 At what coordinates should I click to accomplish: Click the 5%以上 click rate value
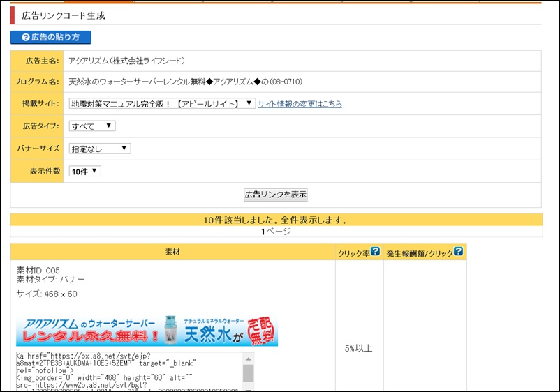click(359, 349)
